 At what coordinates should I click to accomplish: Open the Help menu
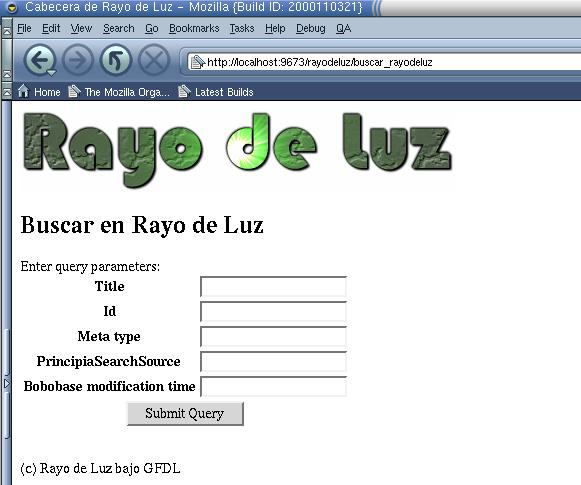275,29
